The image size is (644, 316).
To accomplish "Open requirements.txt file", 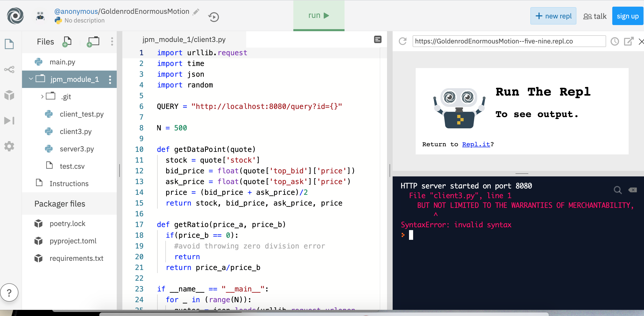I will tap(69, 258).
